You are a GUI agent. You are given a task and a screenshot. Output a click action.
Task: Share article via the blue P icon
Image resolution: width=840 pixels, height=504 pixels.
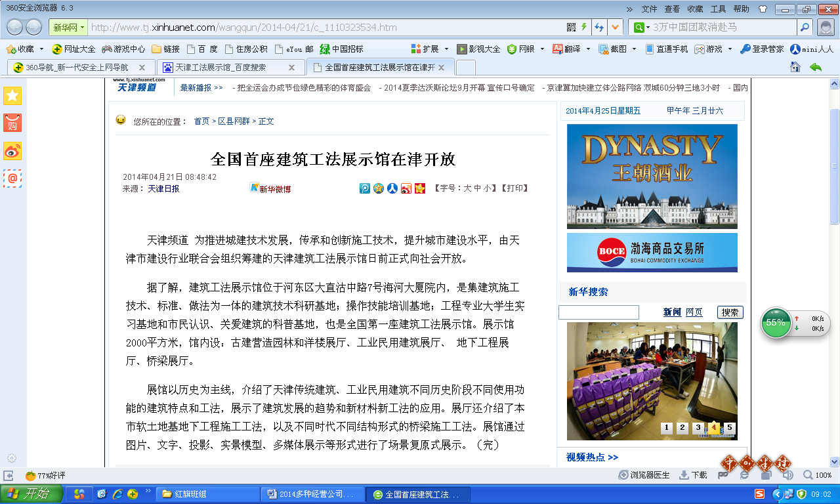[365, 188]
